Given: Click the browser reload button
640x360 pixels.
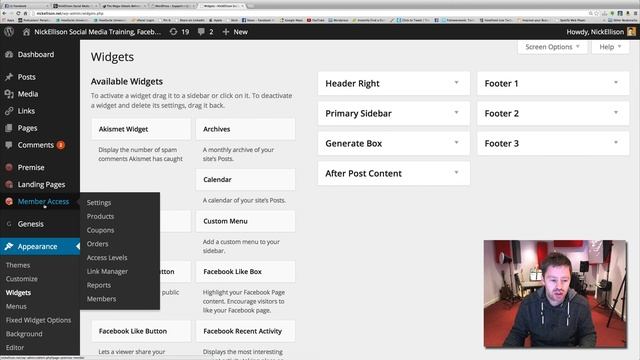Looking at the screenshot, I should 18,13.
